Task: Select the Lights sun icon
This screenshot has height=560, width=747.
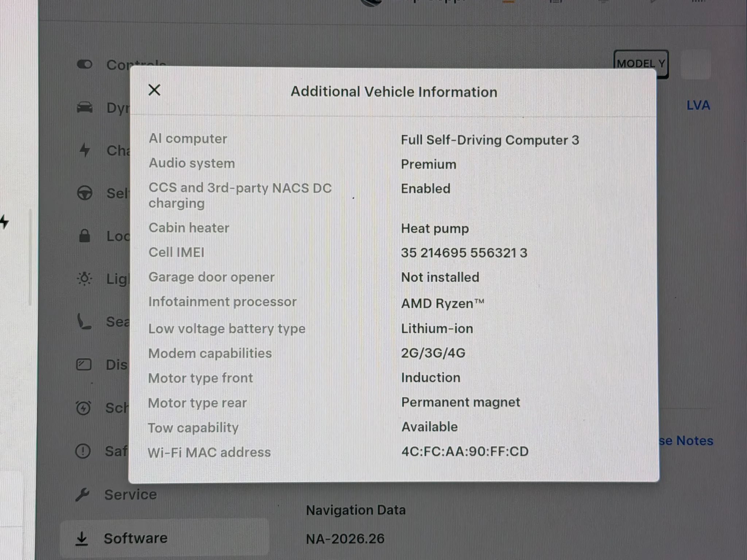Action: (x=85, y=279)
